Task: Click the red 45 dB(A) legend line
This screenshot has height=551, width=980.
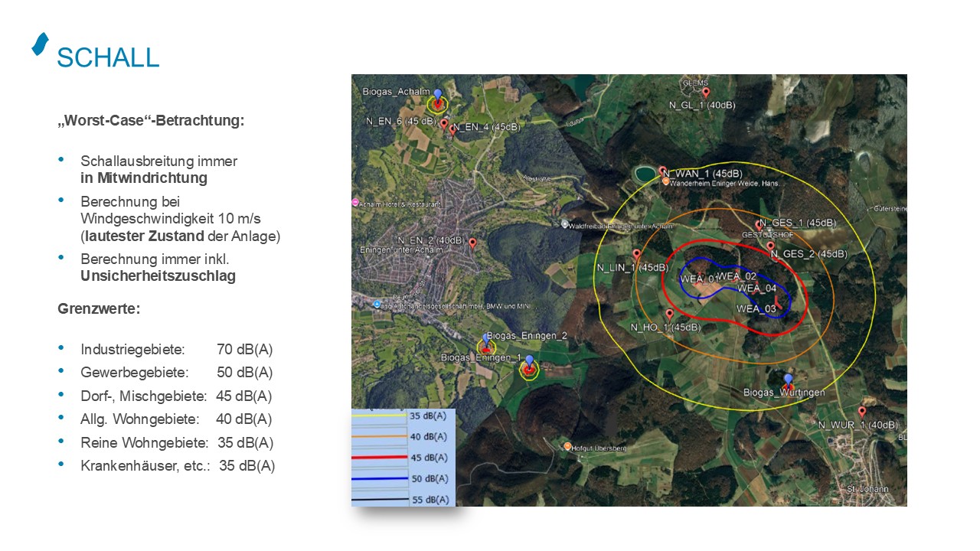Action: click(x=380, y=458)
